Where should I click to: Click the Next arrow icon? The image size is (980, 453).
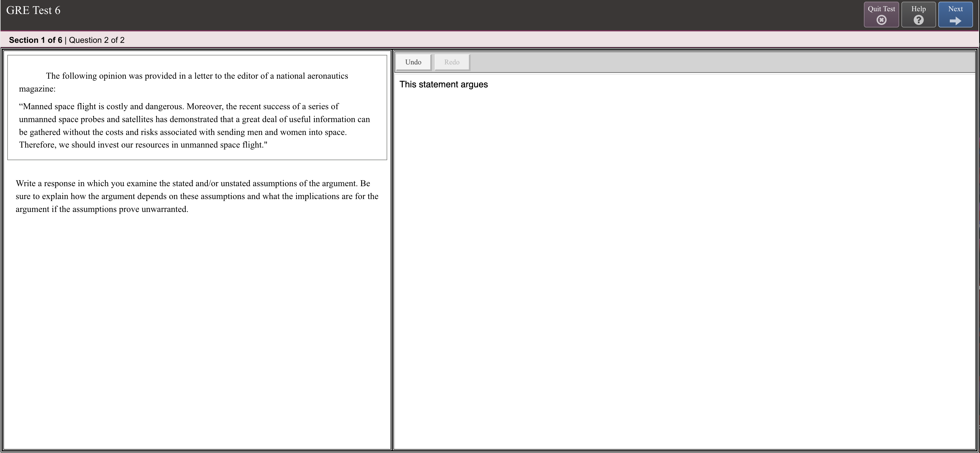pos(955,21)
